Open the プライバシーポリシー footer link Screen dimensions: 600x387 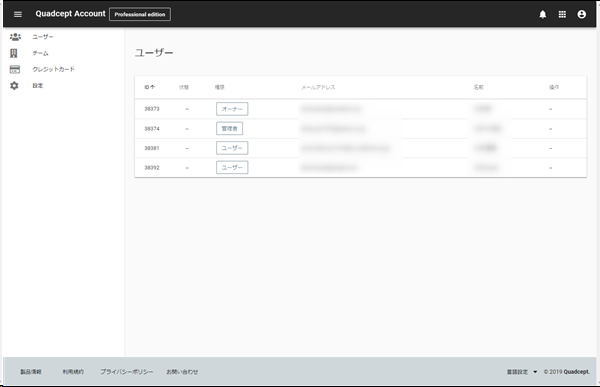point(127,372)
